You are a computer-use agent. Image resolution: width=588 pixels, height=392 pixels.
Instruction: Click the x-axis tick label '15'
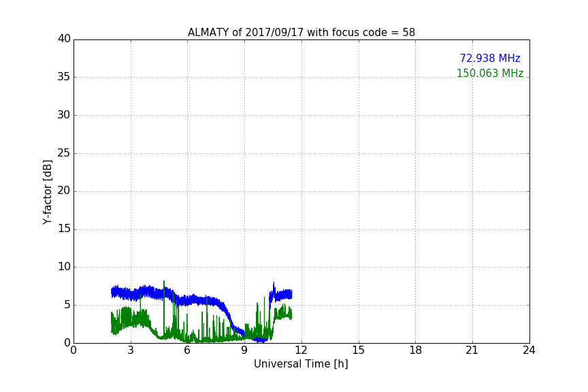[359, 350]
